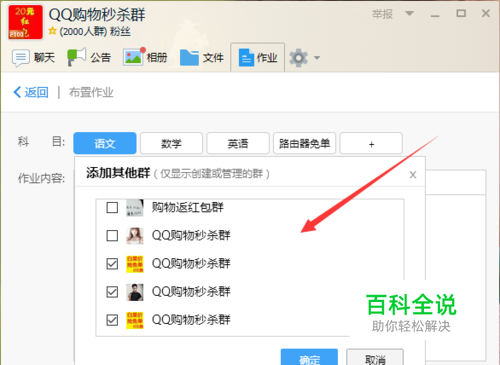500x365 pixels.
Task: Click the (2000人群) 粉丝 label
Action: point(95,32)
